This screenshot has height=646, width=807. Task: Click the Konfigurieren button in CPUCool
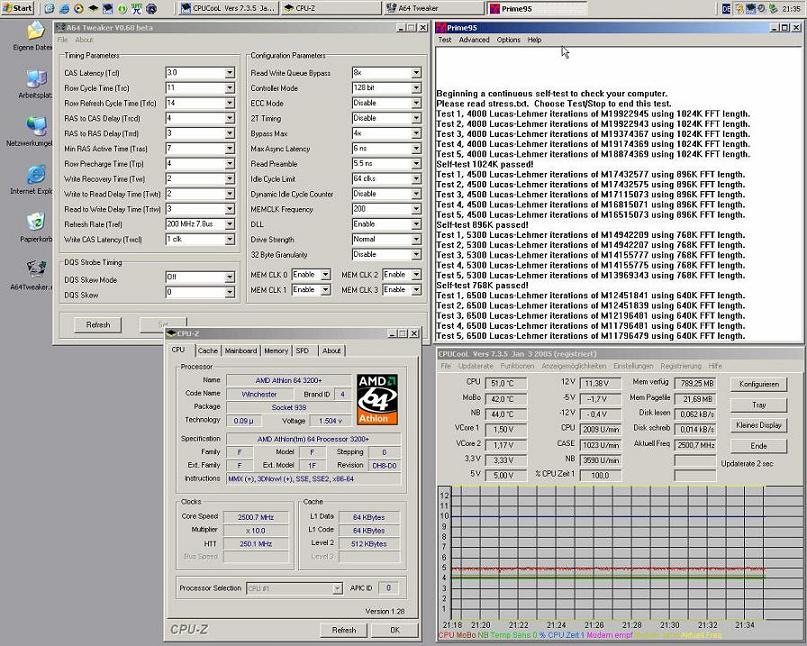759,384
